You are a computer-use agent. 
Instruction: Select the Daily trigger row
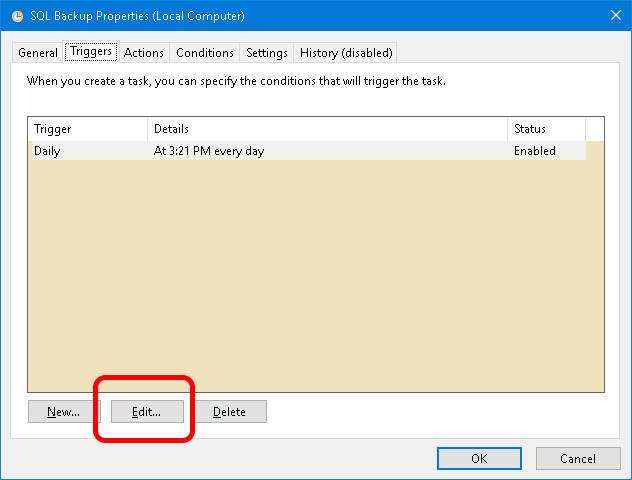tap(309, 151)
